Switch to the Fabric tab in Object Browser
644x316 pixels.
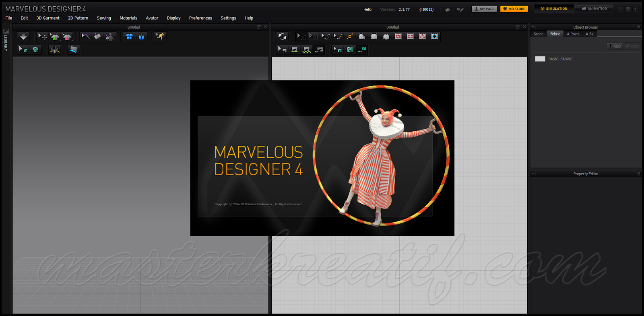coord(555,34)
